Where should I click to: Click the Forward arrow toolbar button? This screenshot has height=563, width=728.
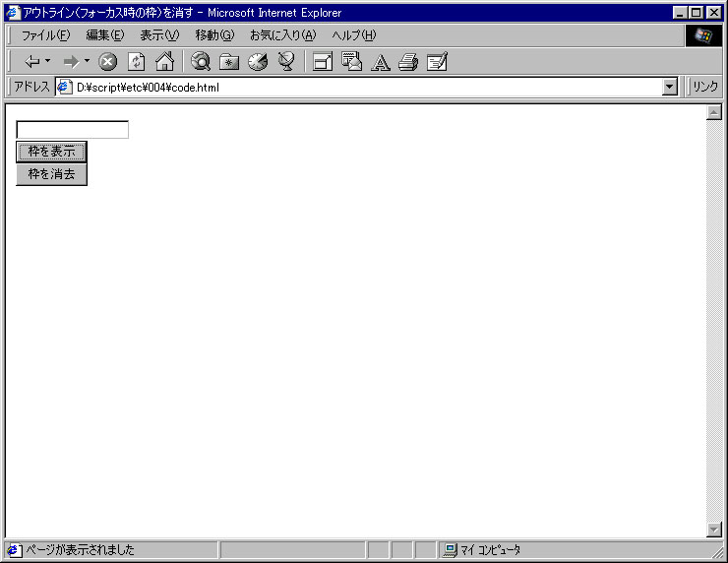(x=71, y=61)
